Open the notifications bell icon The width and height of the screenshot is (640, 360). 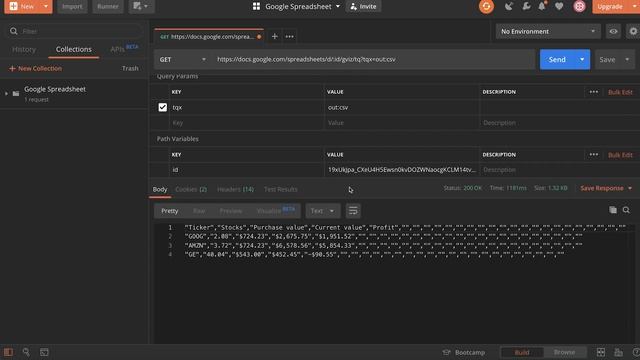point(542,6)
